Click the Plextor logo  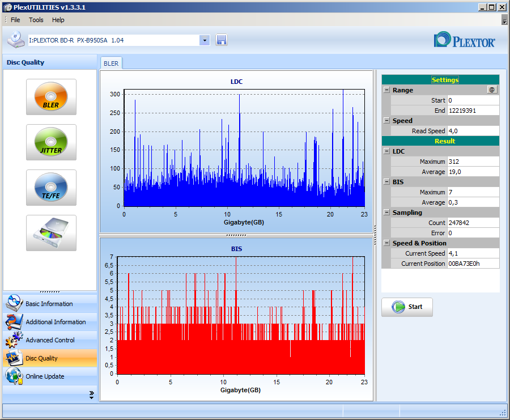(x=464, y=40)
